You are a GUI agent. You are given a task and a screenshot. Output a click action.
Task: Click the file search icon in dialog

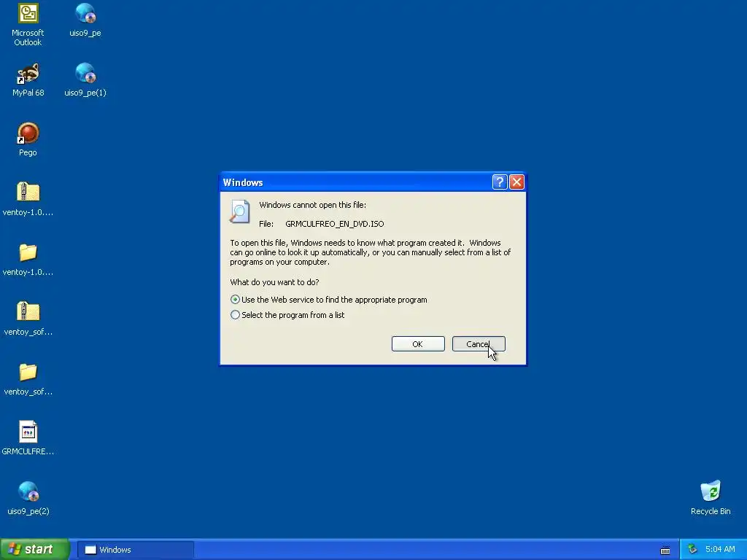[239, 211]
